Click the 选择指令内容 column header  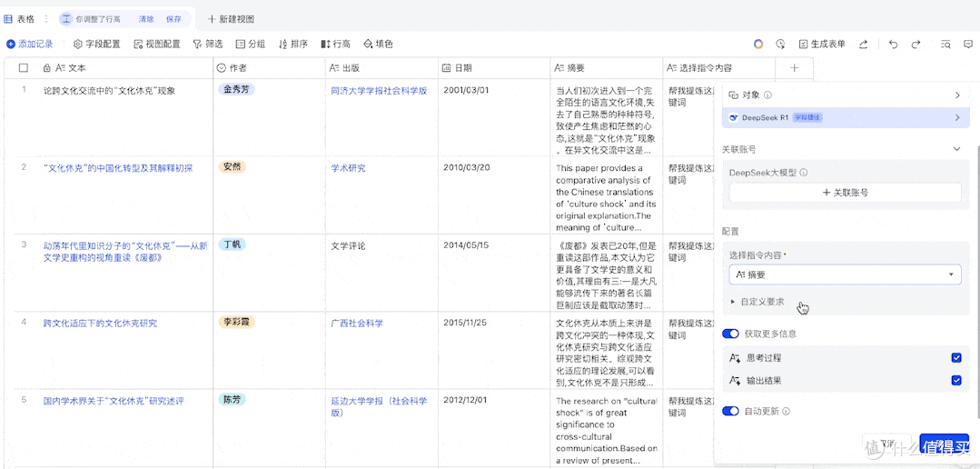(718, 67)
